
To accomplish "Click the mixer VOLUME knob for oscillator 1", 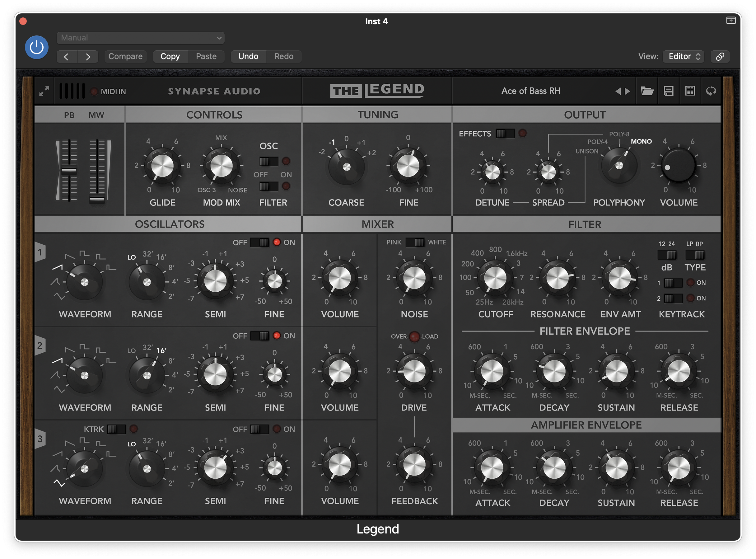I will (x=340, y=278).
